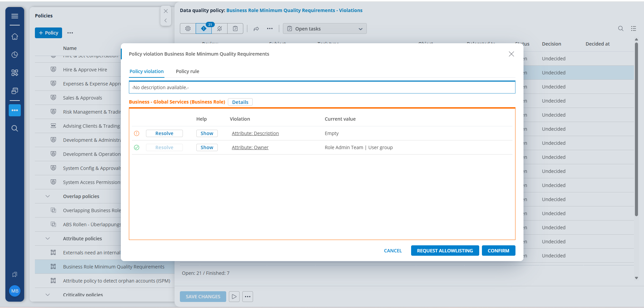The width and height of the screenshot is (644, 308).
Task: Click the forward arrow share icon
Action: click(x=256, y=29)
